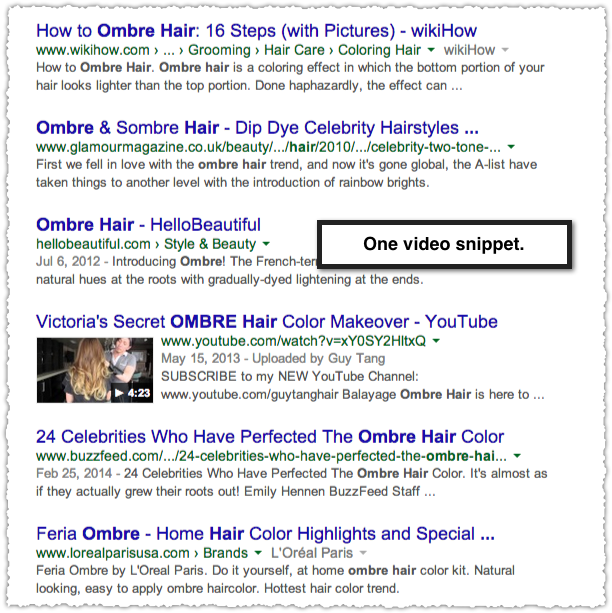Open the dropdown arrow after glamourmagazine.co.uk URL
The image size is (612, 613).
pos(511,147)
